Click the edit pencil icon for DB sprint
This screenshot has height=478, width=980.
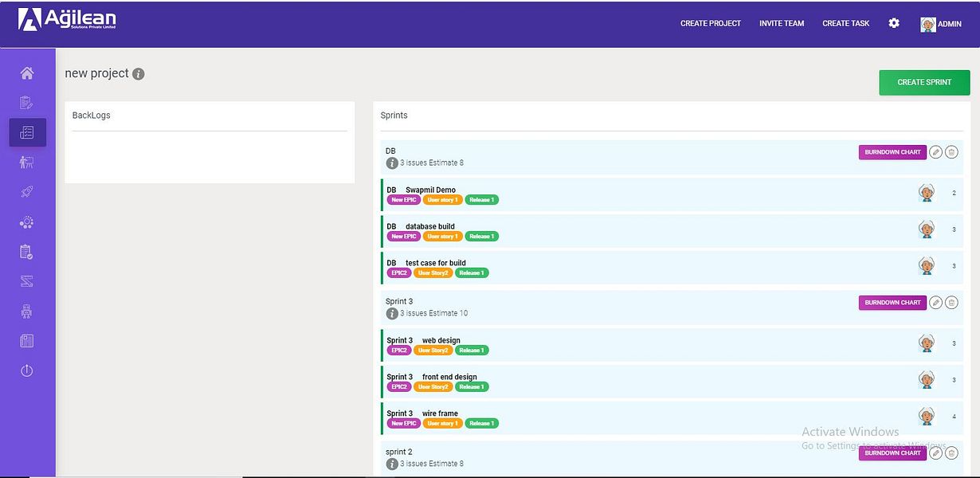[x=936, y=152]
